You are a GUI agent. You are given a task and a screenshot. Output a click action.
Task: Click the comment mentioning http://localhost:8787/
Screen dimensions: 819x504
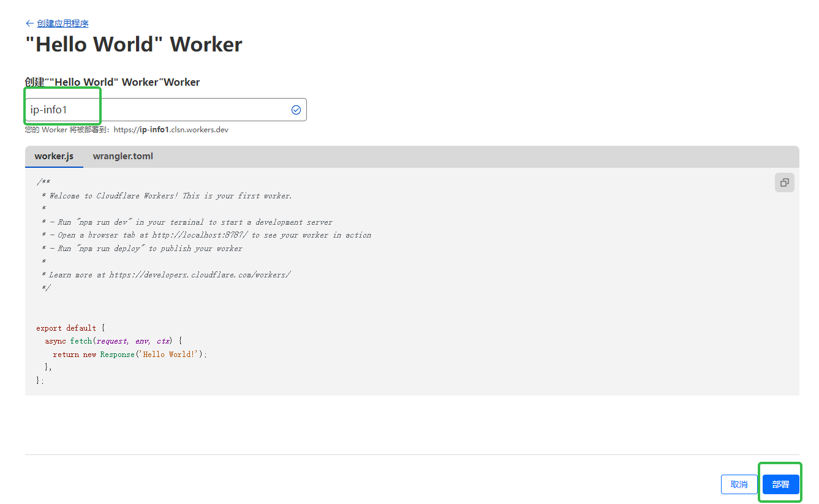pyautogui.click(x=206, y=235)
